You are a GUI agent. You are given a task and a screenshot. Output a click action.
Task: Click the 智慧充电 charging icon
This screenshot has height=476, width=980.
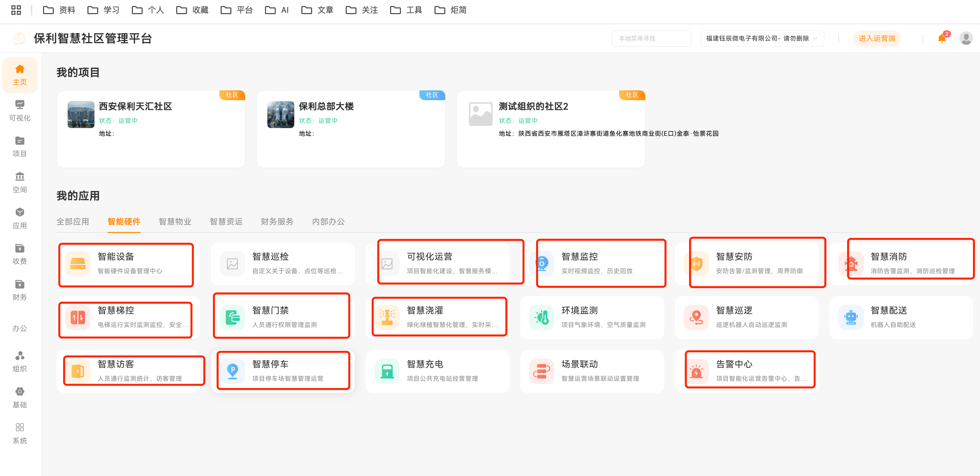coord(387,371)
